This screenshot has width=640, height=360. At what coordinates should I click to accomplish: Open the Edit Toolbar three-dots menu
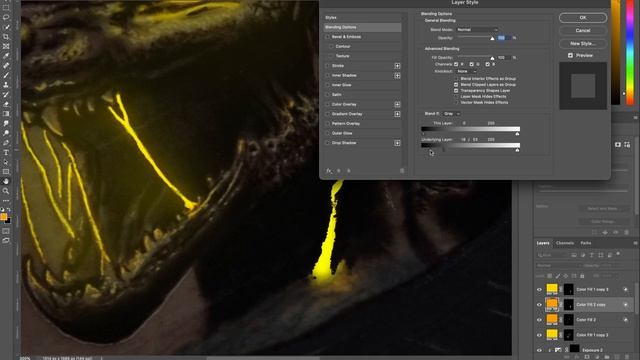pos(6,200)
